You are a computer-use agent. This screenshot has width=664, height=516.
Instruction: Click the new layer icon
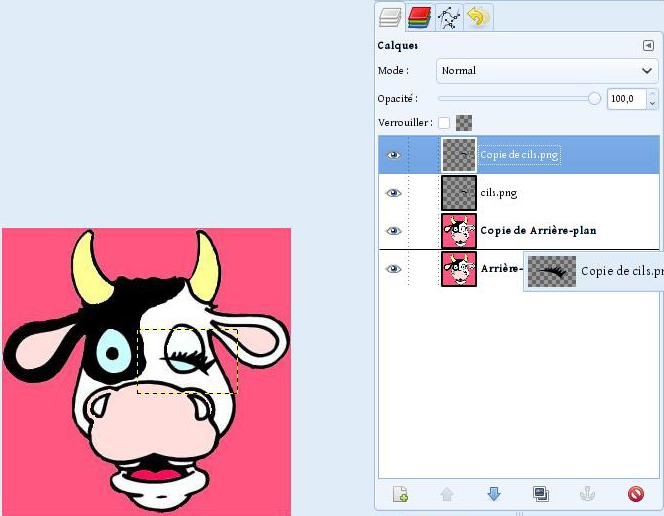pos(401,494)
